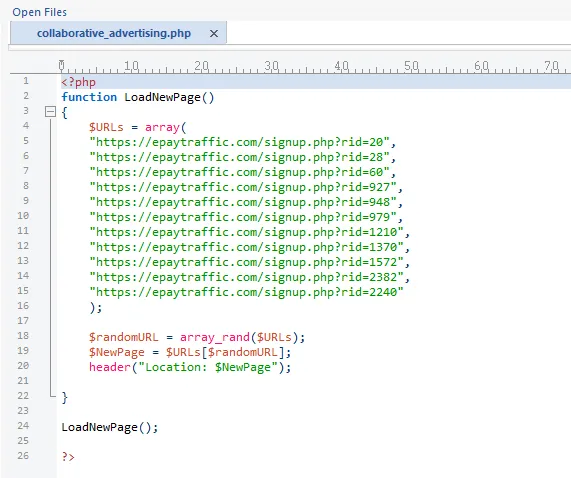
Task: Click the ruler at column 70
Action: tap(551, 66)
